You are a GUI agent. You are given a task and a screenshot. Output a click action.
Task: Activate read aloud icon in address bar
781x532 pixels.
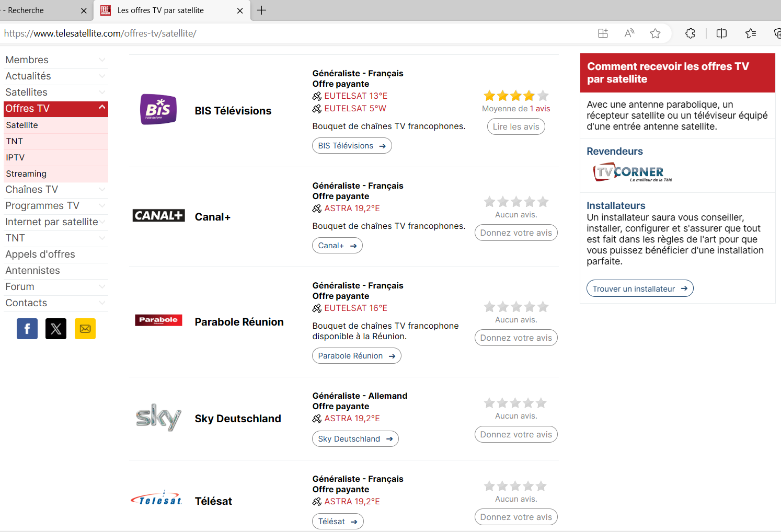(629, 33)
